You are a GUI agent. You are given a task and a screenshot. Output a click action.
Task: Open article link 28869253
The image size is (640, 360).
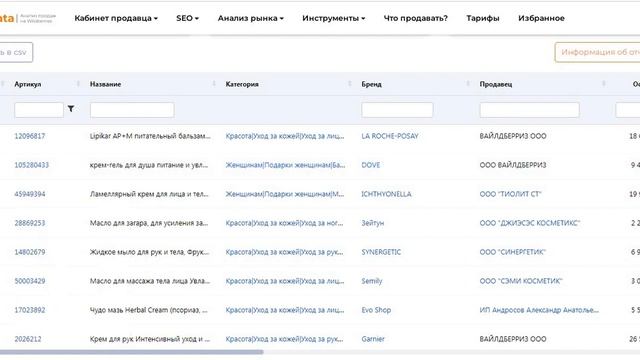click(30, 223)
